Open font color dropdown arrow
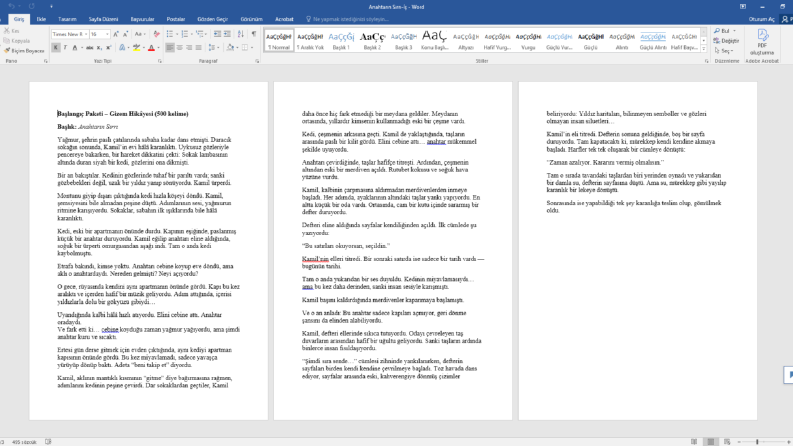 (x=158, y=48)
